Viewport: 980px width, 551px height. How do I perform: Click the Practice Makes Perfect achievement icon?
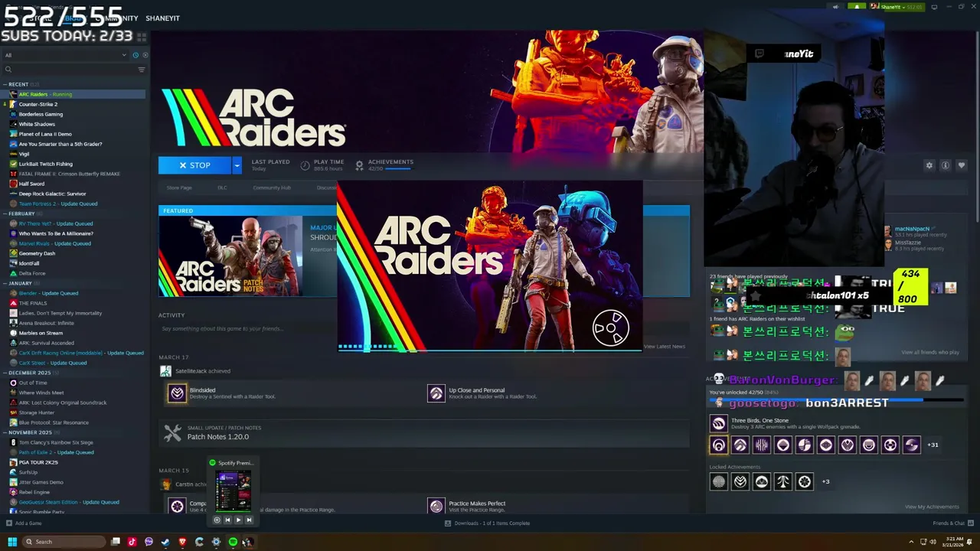pos(436,506)
